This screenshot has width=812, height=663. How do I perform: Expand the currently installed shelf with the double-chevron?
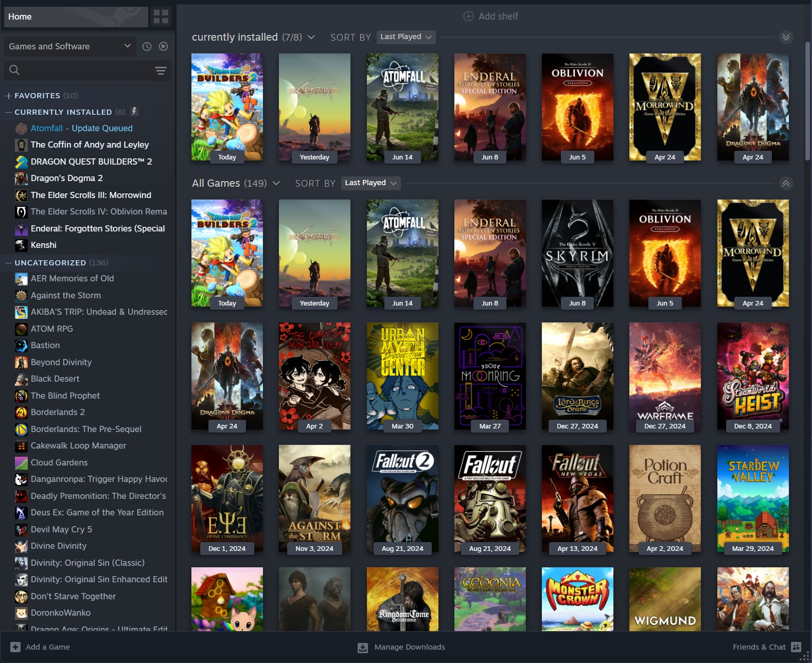(x=785, y=37)
